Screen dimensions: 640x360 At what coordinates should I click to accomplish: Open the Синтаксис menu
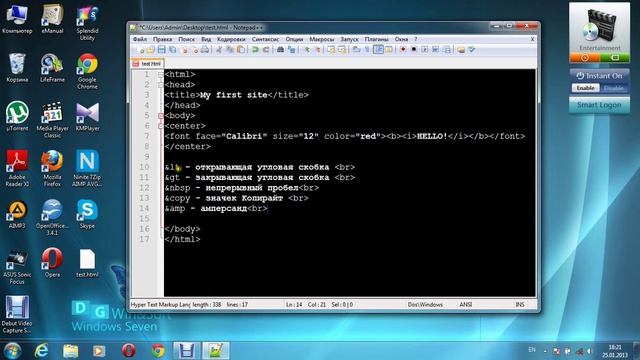pyautogui.click(x=265, y=39)
